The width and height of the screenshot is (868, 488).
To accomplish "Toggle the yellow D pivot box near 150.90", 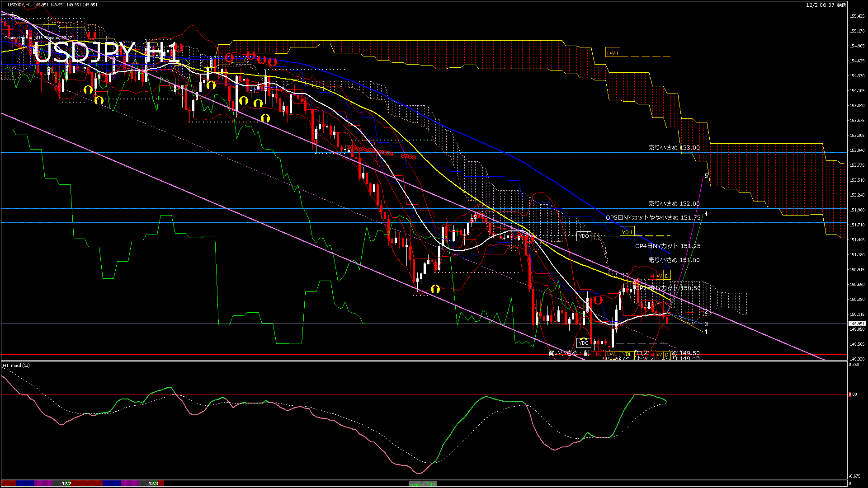I will [x=666, y=276].
